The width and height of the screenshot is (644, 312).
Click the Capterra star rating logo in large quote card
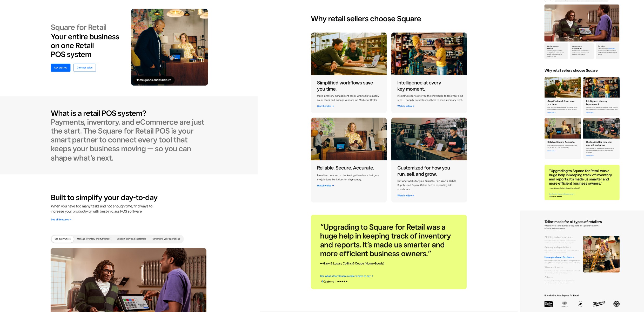pyautogui.click(x=334, y=282)
